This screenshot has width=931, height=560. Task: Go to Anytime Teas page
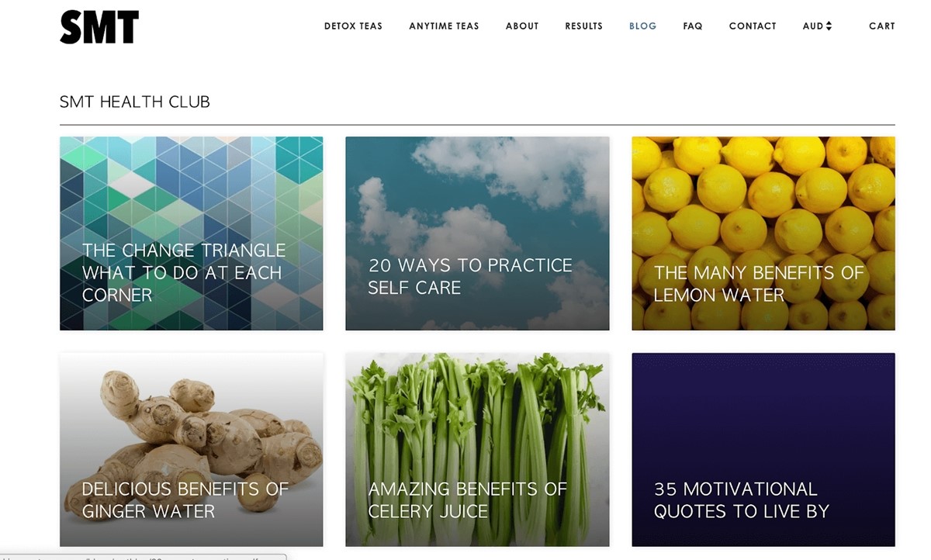point(444,26)
